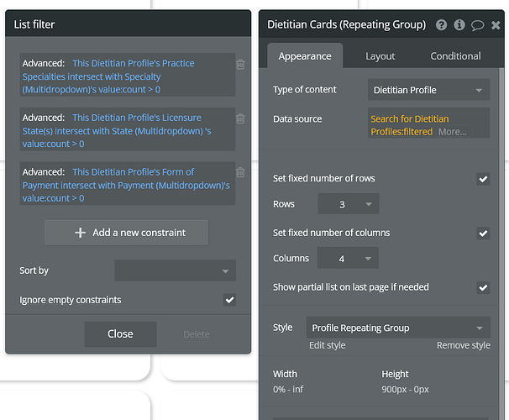Toggle Set fixed number of columns checkbox
The height and width of the screenshot is (420, 509).
pyautogui.click(x=483, y=233)
